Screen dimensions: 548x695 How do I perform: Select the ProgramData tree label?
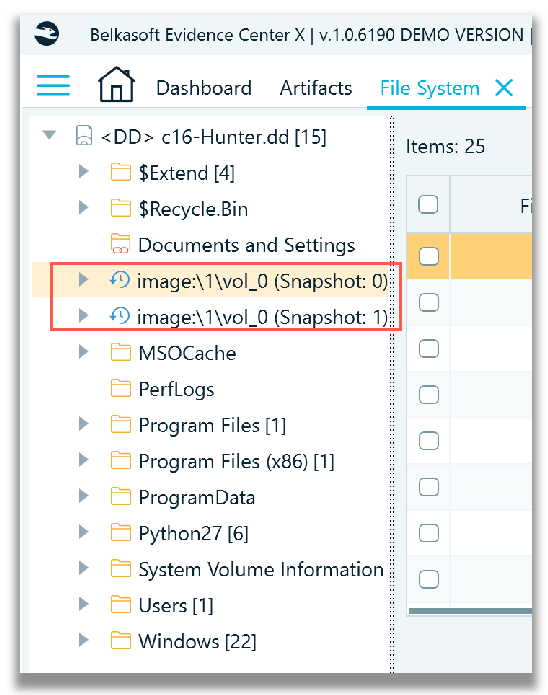pyautogui.click(x=197, y=497)
